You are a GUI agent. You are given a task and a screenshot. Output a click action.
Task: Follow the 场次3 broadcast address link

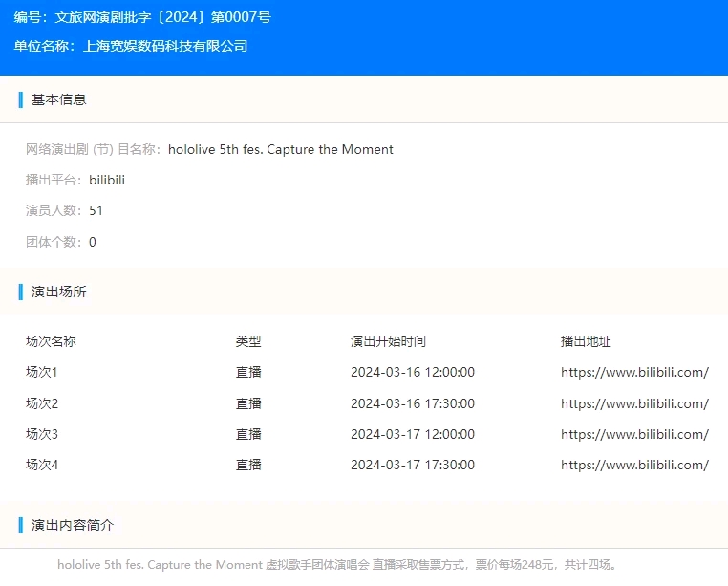(x=634, y=434)
